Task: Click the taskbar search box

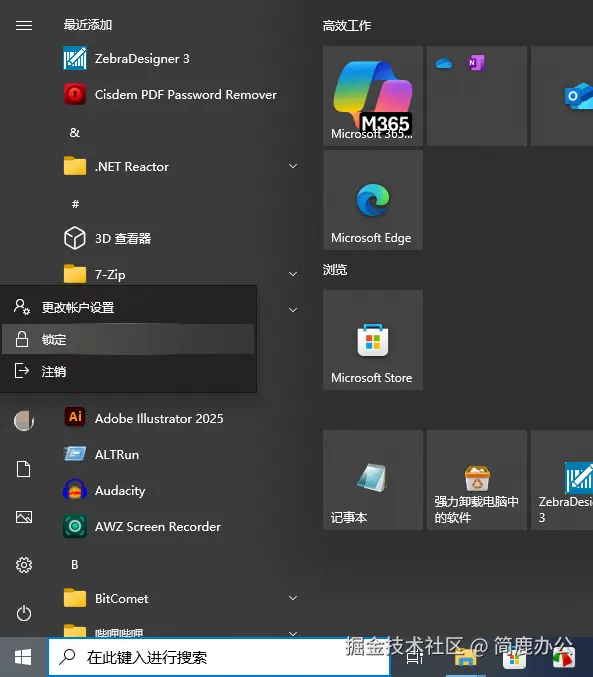Action: coord(219,657)
